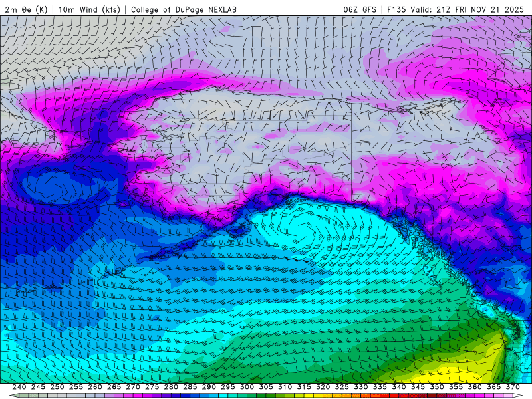Click the 330 legend label

pos(361,387)
